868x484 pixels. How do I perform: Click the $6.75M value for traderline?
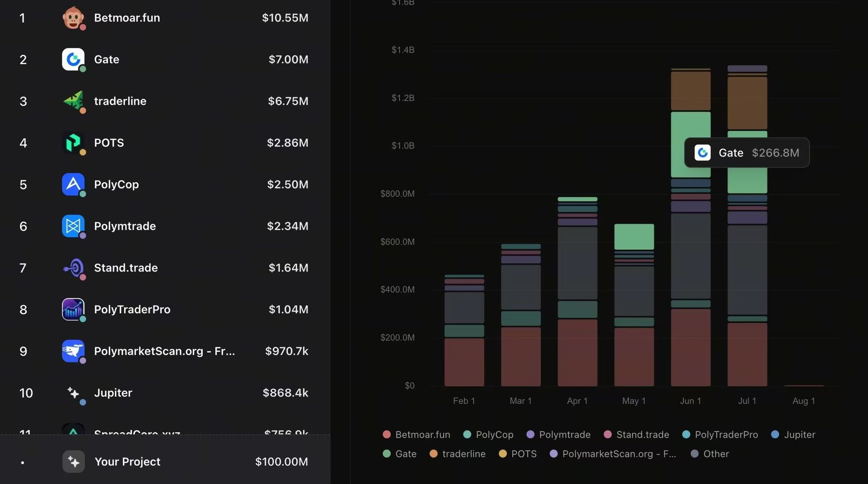click(x=288, y=101)
